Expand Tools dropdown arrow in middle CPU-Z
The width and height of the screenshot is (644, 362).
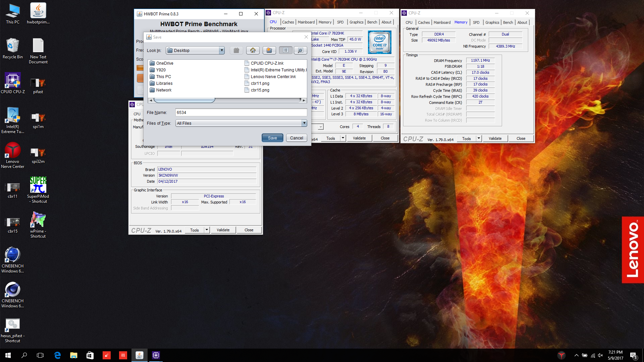343,138
